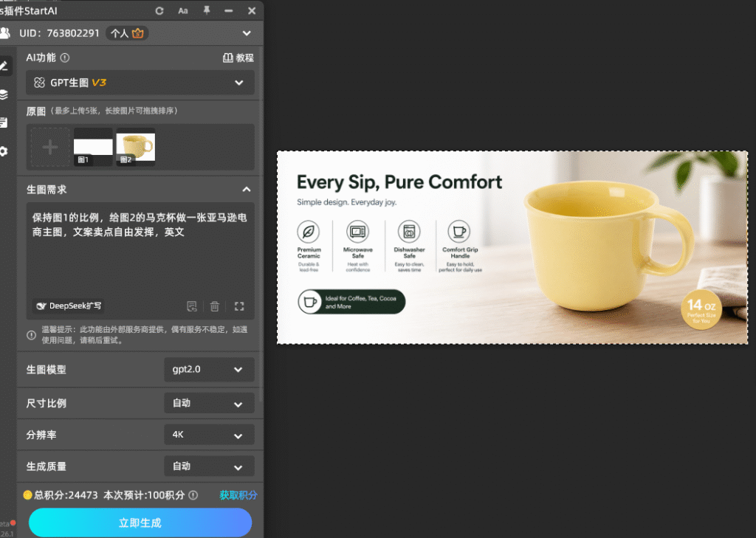Click the gold coin points icon
This screenshot has width=756, height=538.
[27, 495]
